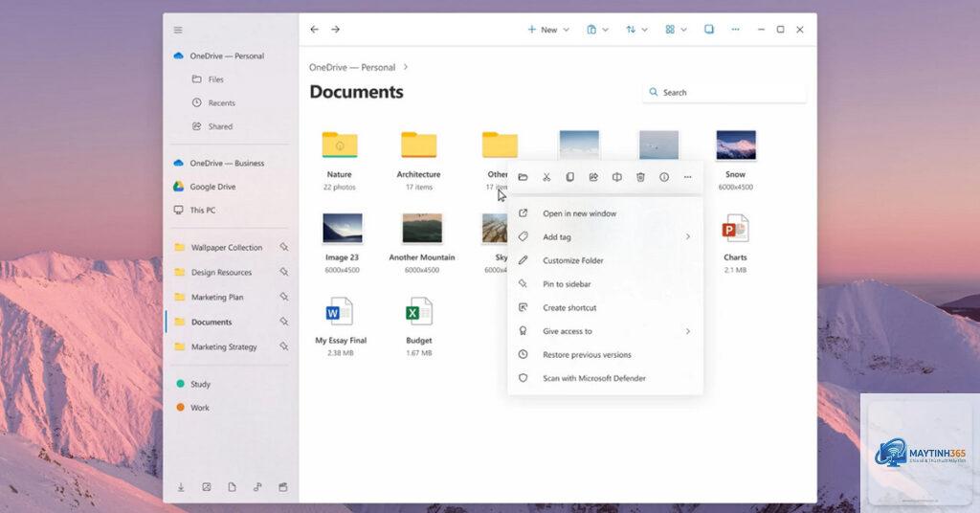This screenshot has width=980, height=513.
Task: Open the document file icon at sidebar bottom
Action: click(x=232, y=487)
